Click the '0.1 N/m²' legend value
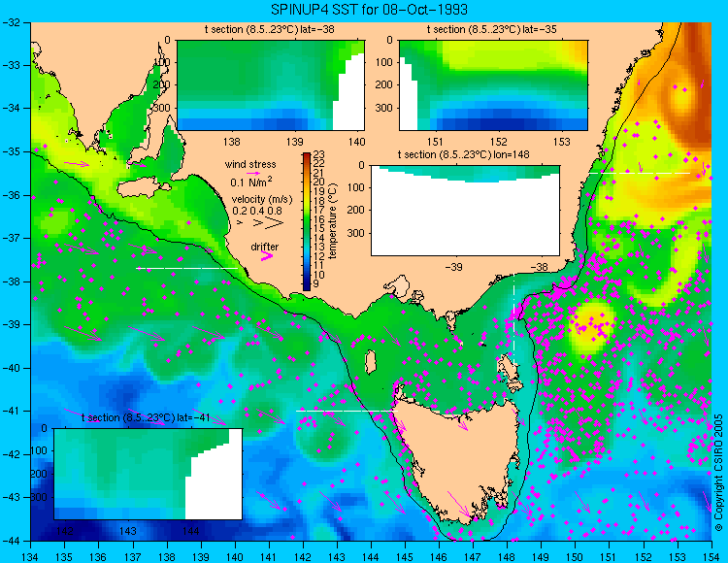This screenshot has width=728, height=563. pos(251,182)
